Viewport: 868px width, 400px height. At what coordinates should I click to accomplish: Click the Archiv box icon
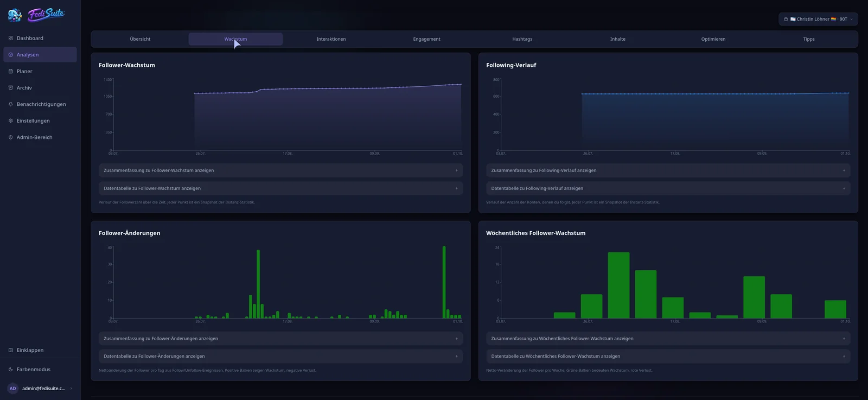[11, 87]
